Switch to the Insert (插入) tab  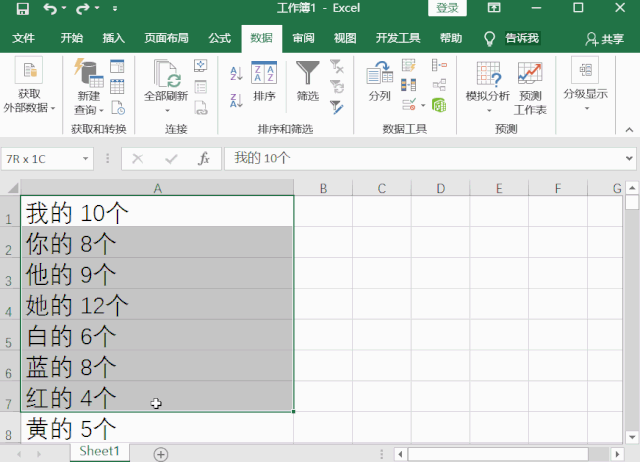(114, 39)
